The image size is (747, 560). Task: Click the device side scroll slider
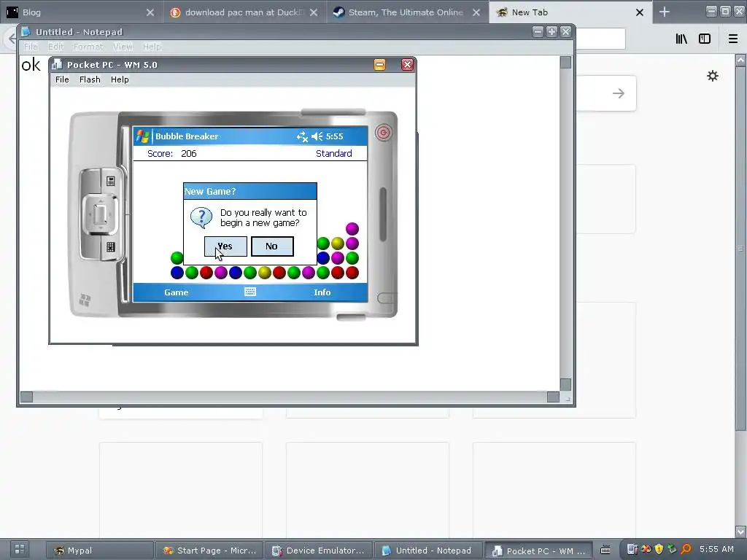click(x=383, y=214)
